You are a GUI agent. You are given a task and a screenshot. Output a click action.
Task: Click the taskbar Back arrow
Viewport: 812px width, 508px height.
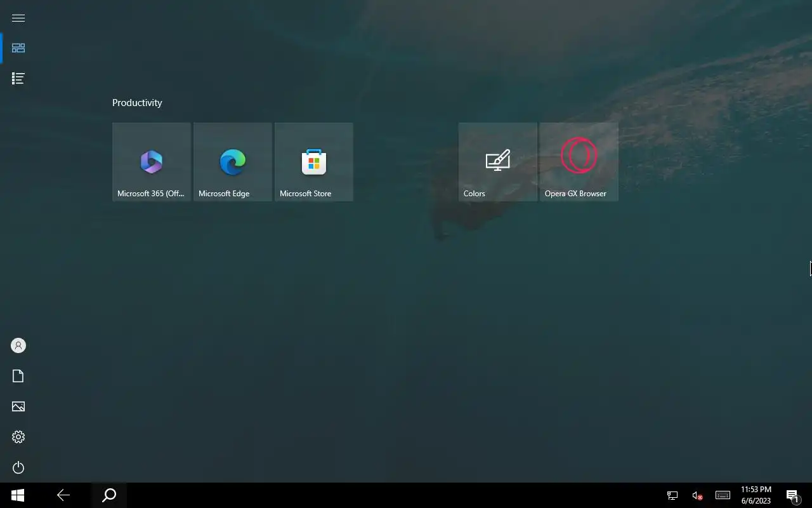click(63, 495)
